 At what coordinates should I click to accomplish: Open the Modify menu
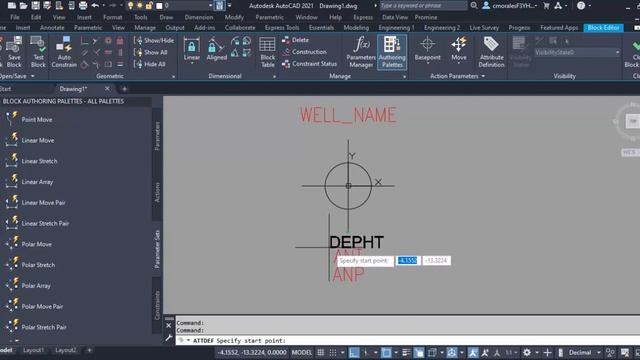234,17
